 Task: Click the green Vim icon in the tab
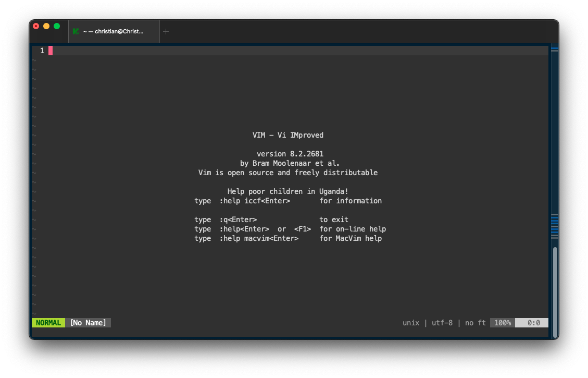point(76,31)
